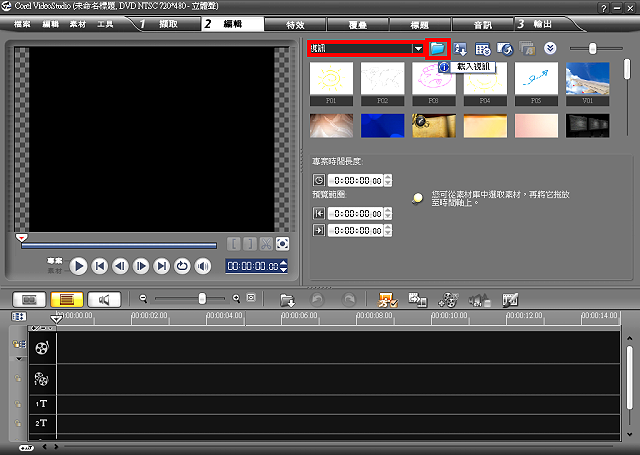Click the insert media files icon
640x455 pixels.
pos(287,300)
